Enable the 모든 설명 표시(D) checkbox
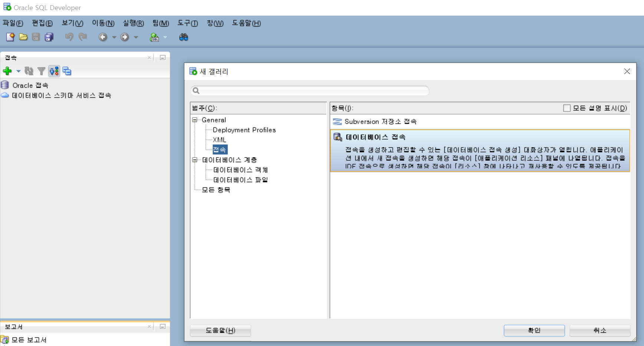The height and width of the screenshot is (346, 644). [x=567, y=108]
